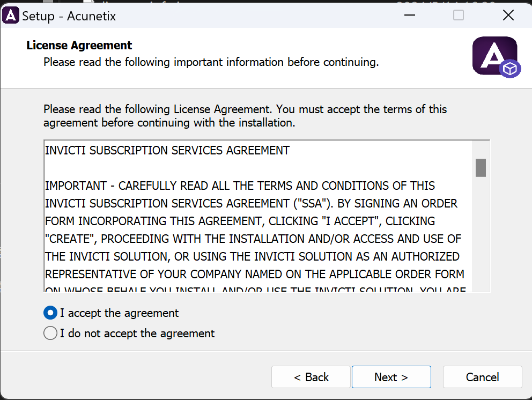532x400 pixels.
Task: Go back using the '< Back' button
Action: 311,377
